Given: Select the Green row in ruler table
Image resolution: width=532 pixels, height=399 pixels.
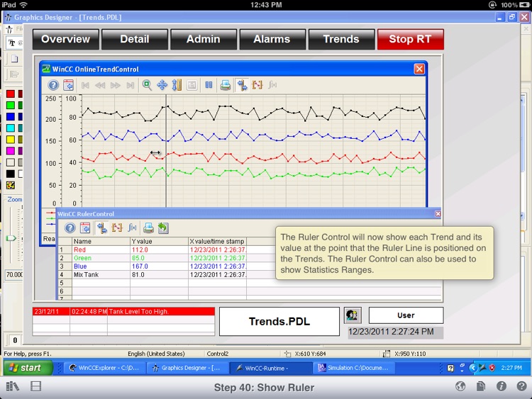Looking at the screenshot, I should (152, 258).
